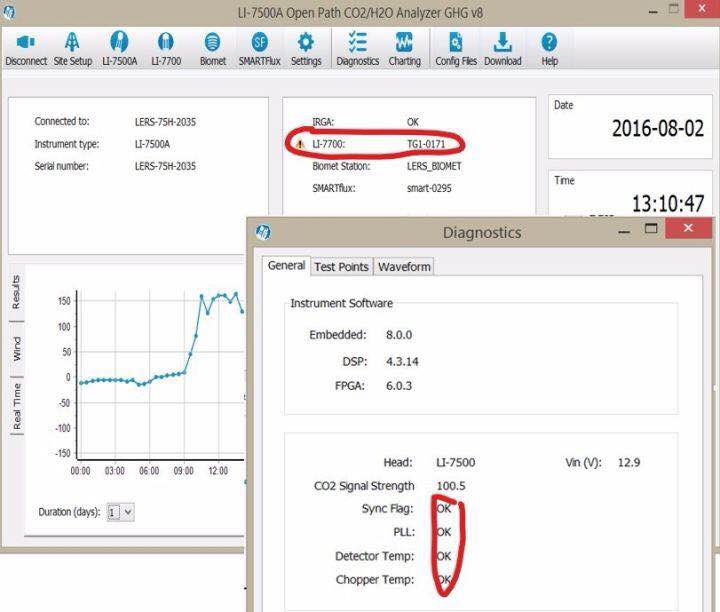
Task: Click the line chart in Results panel
Action: 161,374
